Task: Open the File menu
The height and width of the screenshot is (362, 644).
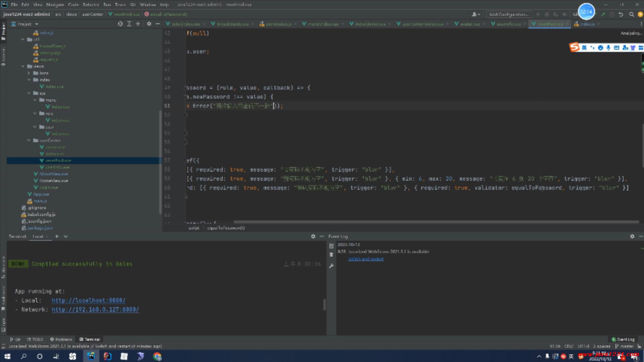Action: pyautogui.click(x=14, y=5)
